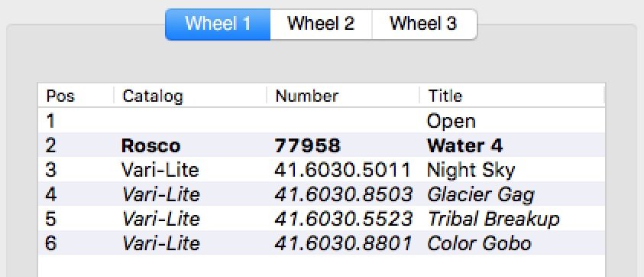The image size is (644, 277).
Task: Select the Color Gobo row
Action: (321, 243)
